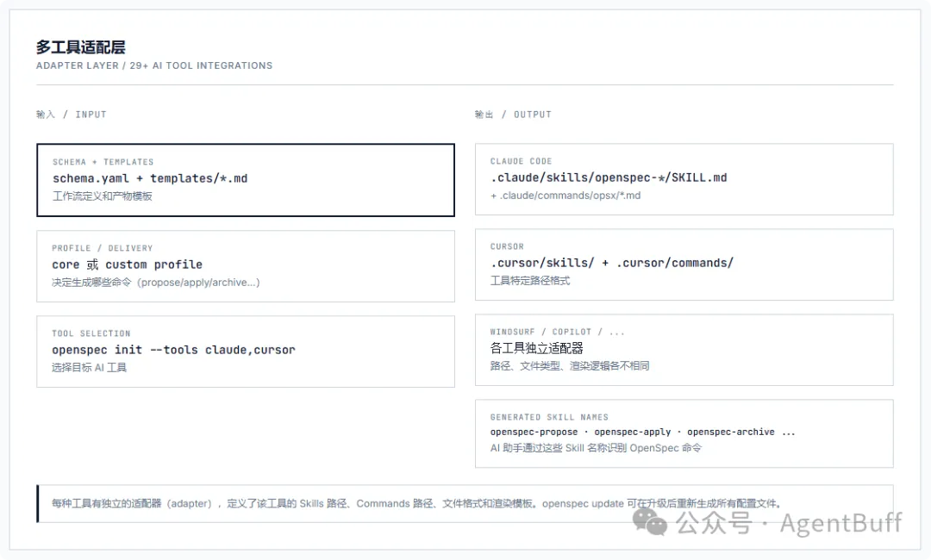Click the CLAUDE CODE card label
The height and width of the screenshot is (560, 931).
point(521,161)
